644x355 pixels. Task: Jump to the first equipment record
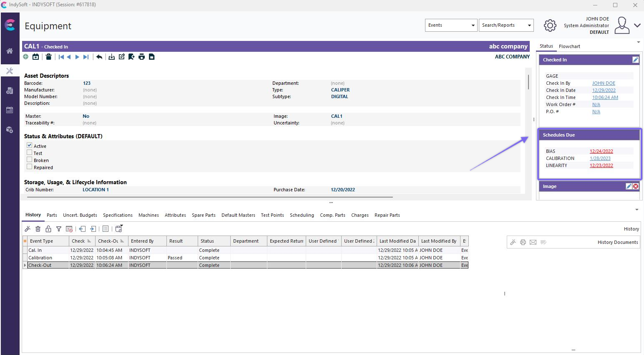coord(61,57)
